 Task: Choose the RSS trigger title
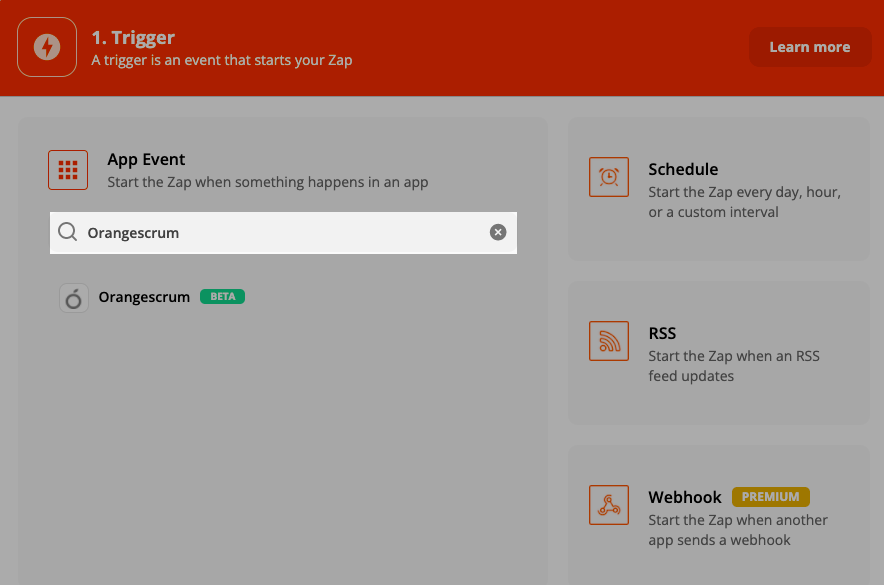pos(662,333)
